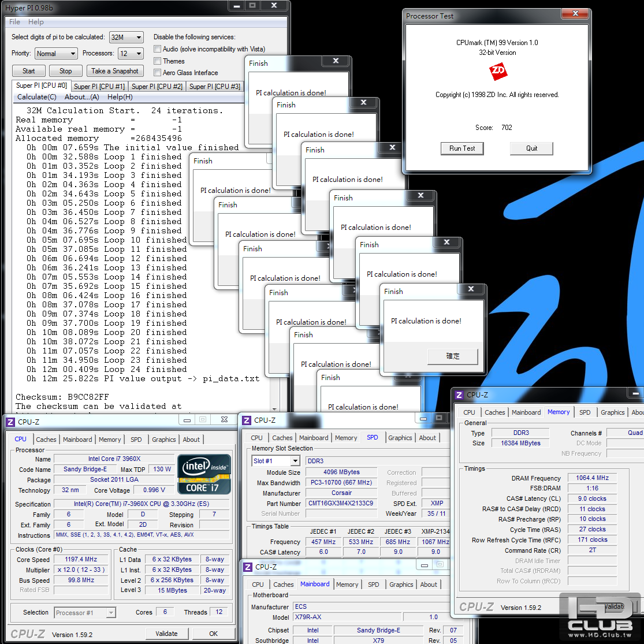This screenshot has height=644, width=644.
Task: Click the Z icon of the CPU-Z Mainboard window
Action: tap(248, 567)
